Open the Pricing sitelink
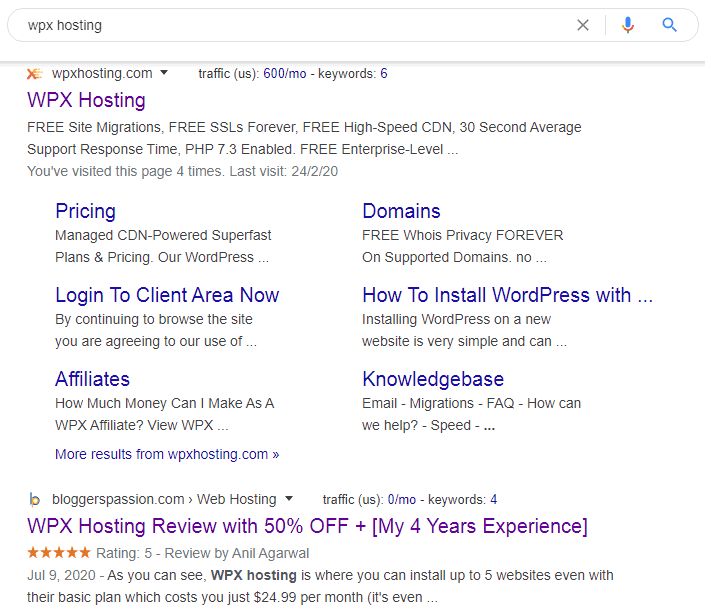The height and width of the screenshot is (611, 705). (x=85, y=211)
